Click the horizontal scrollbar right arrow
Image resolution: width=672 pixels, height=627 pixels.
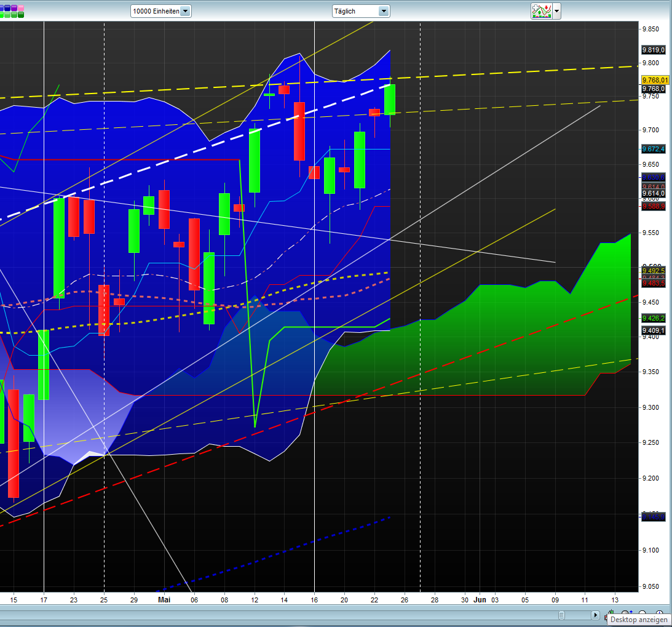coord(596,614)
